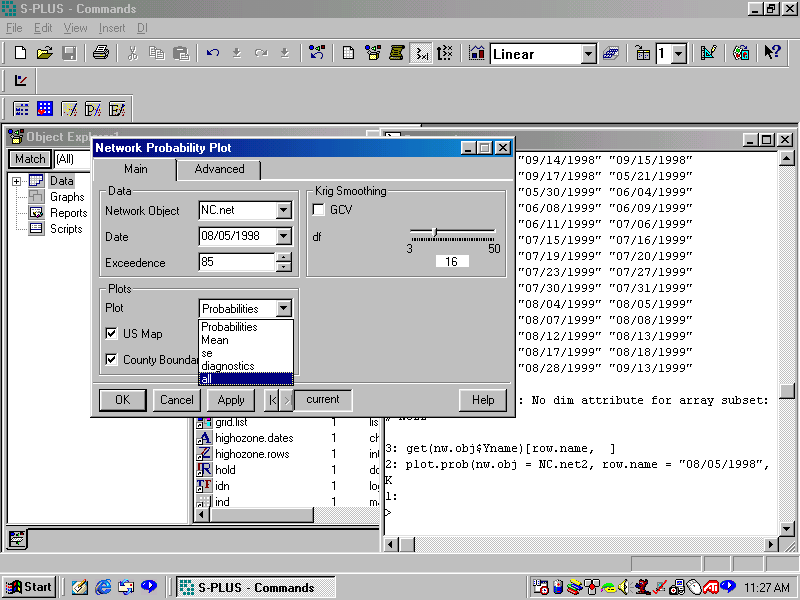Click the Commands window toolbar icon

coord(421,53)
